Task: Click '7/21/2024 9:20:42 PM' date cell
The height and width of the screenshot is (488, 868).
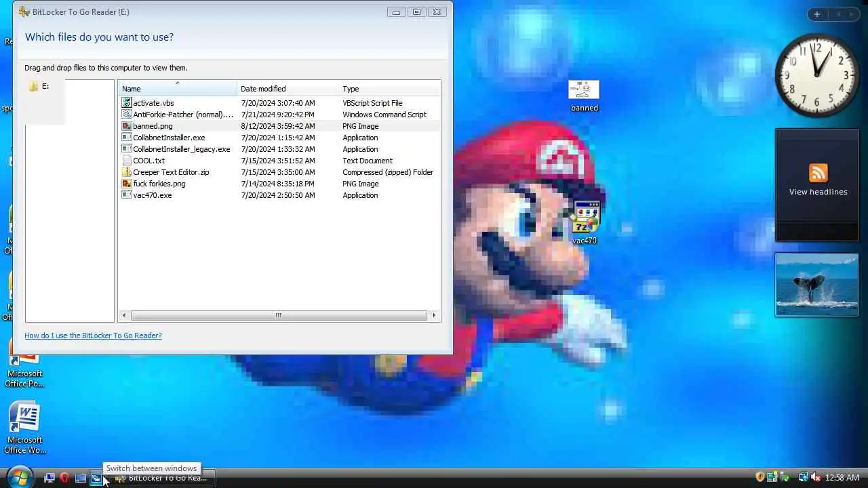Action: [278, 115]
